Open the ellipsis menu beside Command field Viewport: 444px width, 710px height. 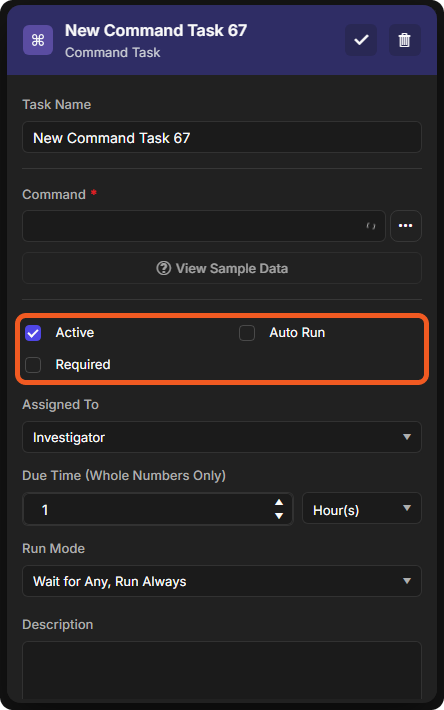pos(406,225)
